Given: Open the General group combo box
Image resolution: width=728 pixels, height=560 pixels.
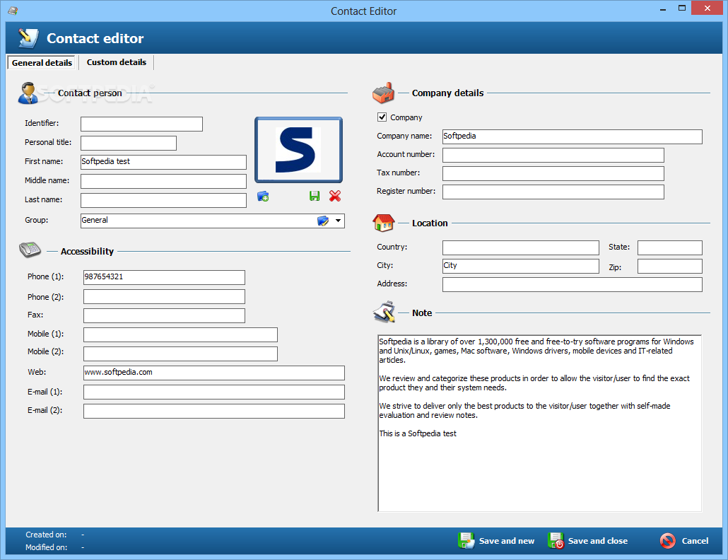Looking at the screenshot, I should [x=212, y=221].
